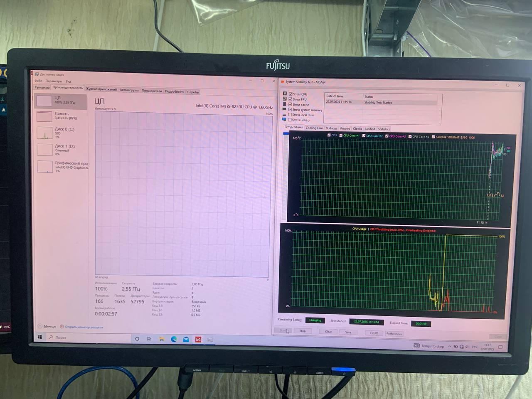Open the notification center icon

pyautogui.click(x=500, y=347)
